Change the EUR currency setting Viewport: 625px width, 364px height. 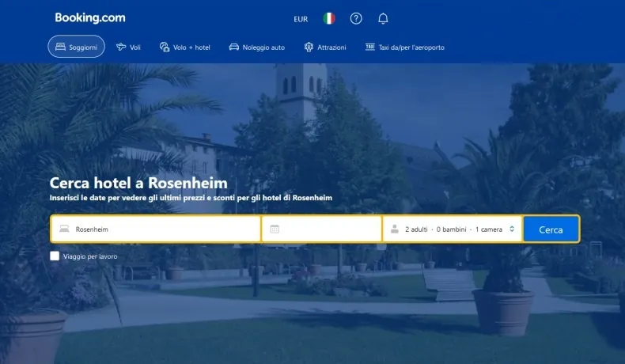tap(301, 19)
